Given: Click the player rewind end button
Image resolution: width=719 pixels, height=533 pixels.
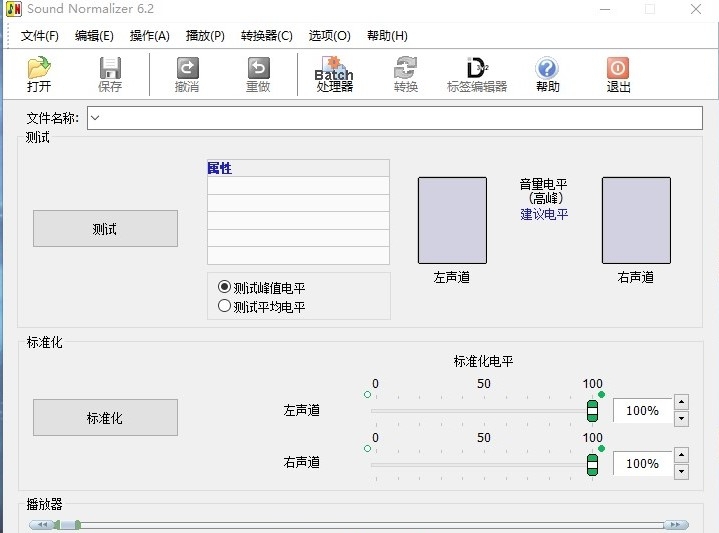Looking at the screenshot, I should point(42,524).
